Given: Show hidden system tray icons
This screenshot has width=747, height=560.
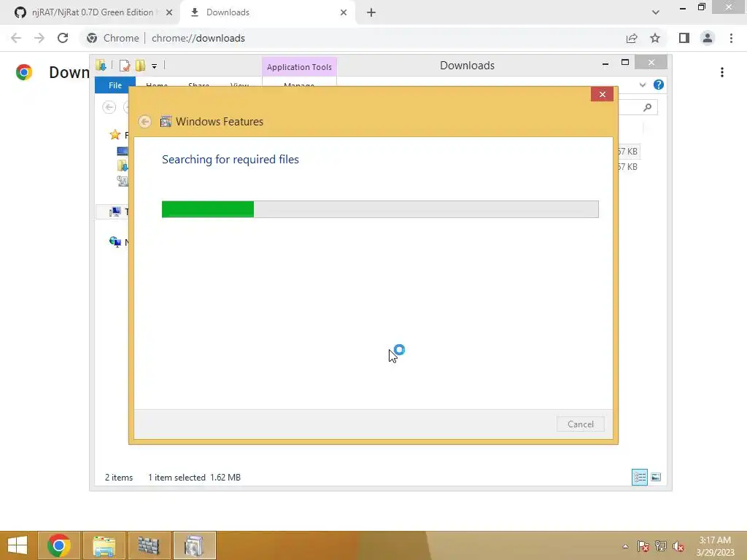Looking at the screenshot, I should [x=625, y=546].
